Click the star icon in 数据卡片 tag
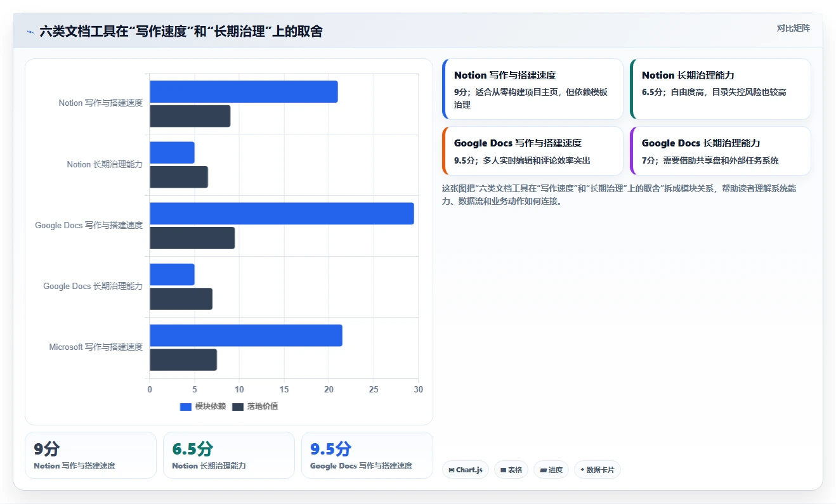Viewport: 836px width, 504px height. (582, 470)
